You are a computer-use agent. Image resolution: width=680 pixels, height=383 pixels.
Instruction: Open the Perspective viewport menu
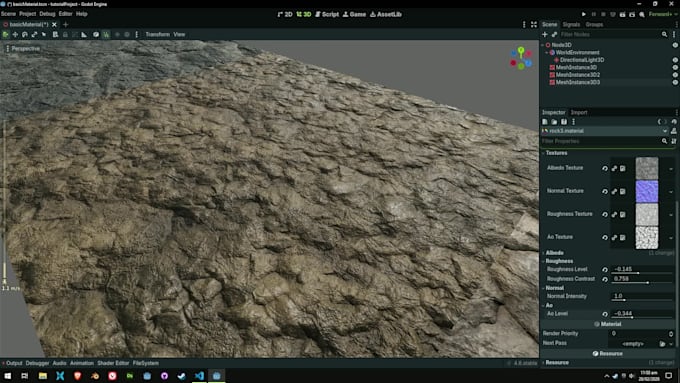[x=23, y=49]
